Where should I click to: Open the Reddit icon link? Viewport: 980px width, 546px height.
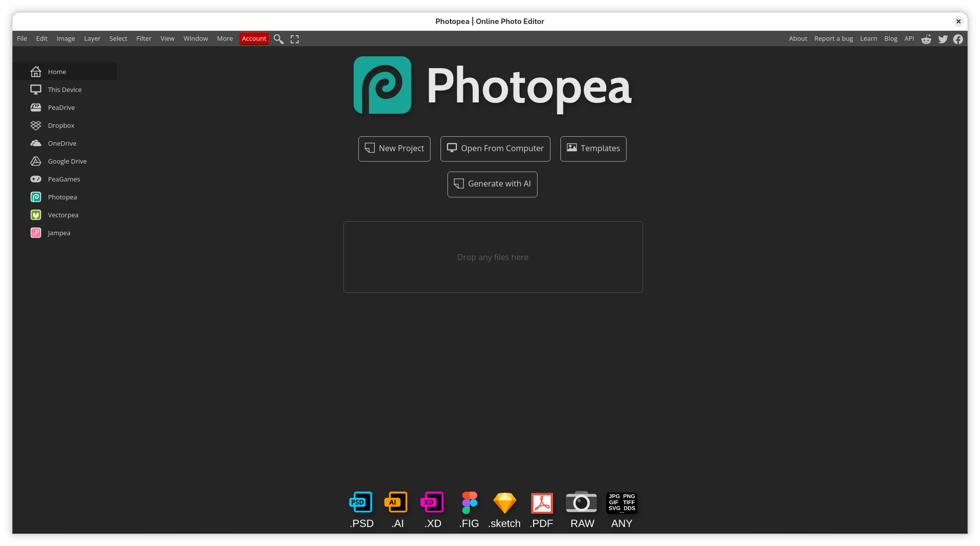coord(926,39)
